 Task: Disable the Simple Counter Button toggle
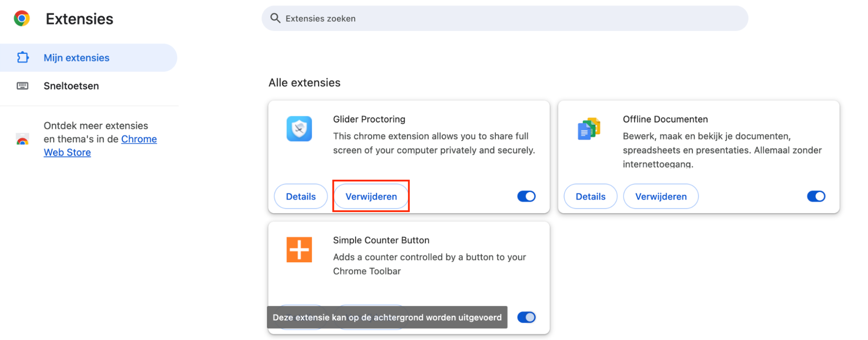[526, 317]
